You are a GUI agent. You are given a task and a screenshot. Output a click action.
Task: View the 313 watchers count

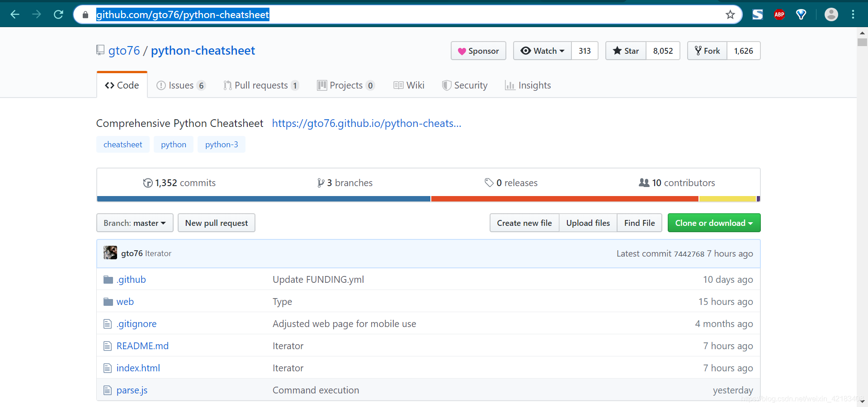click(x=585, y=51)
